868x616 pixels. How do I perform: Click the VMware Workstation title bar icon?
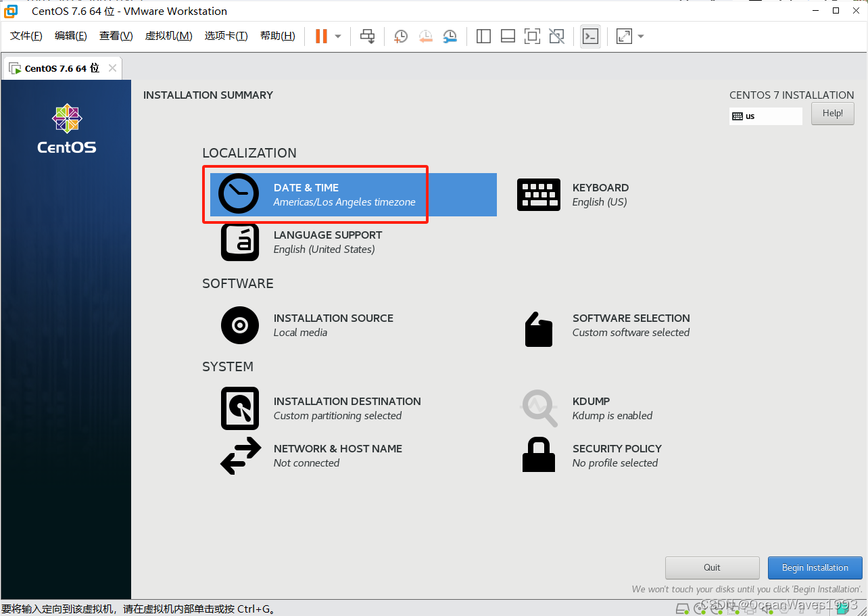pyautogui.click(x=11, y=11)
